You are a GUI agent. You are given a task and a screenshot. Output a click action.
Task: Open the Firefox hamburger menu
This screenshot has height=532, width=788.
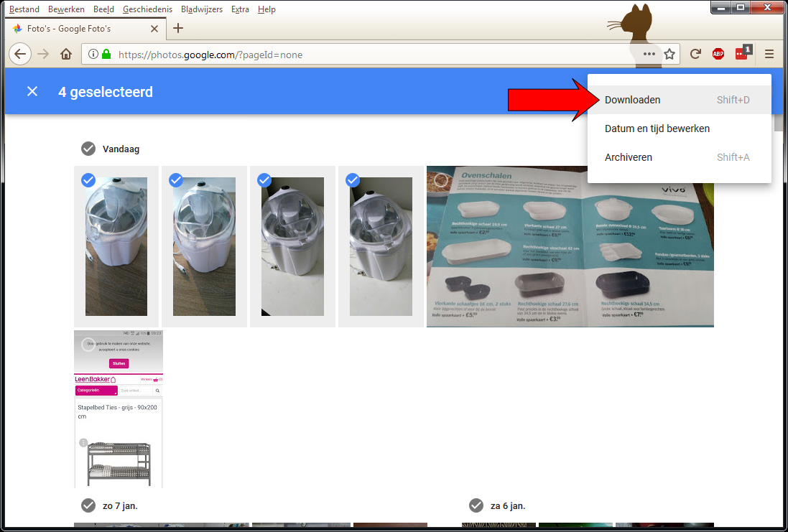click(x=769, y=54)
